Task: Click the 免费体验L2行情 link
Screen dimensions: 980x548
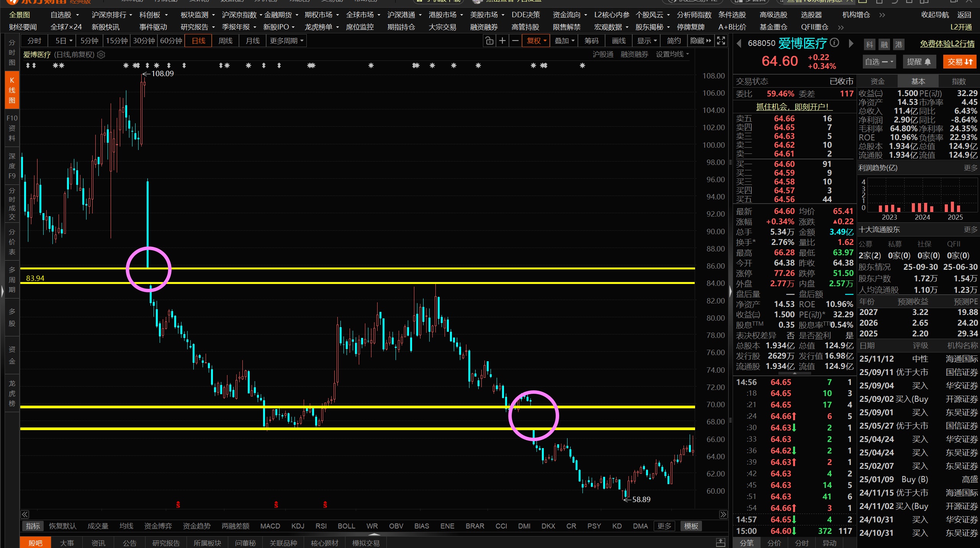Action: (947, 44)
